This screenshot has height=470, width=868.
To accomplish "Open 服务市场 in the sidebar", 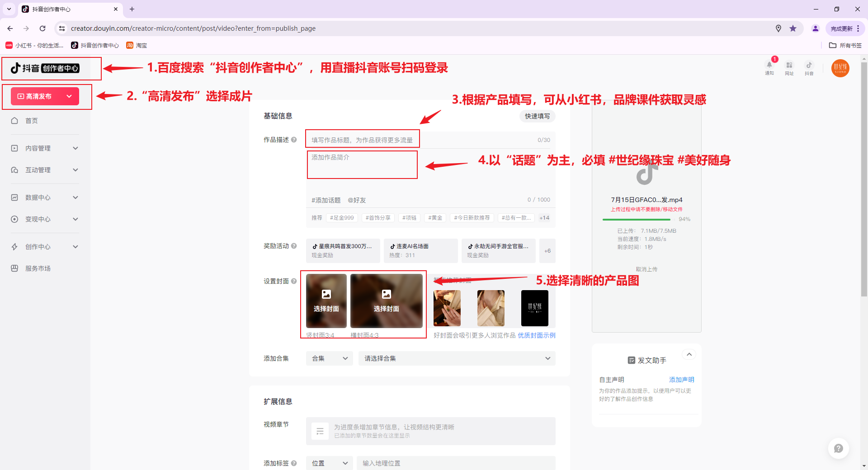I will point(38,268).
